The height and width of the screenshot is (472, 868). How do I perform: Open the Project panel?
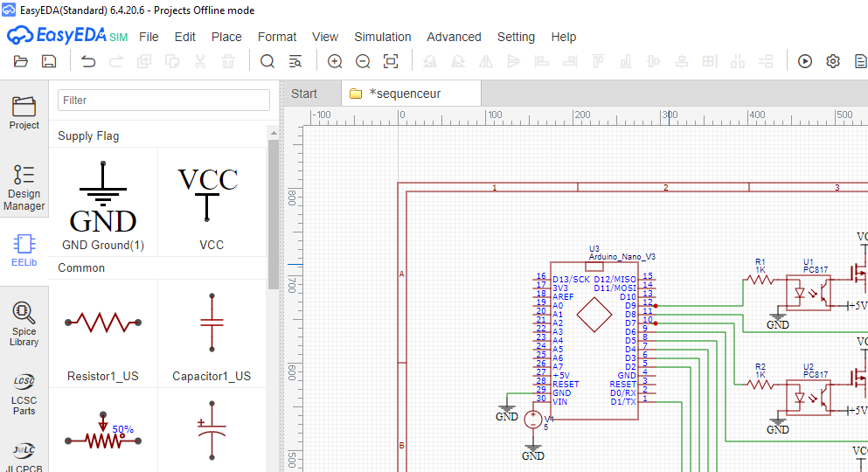24,114
